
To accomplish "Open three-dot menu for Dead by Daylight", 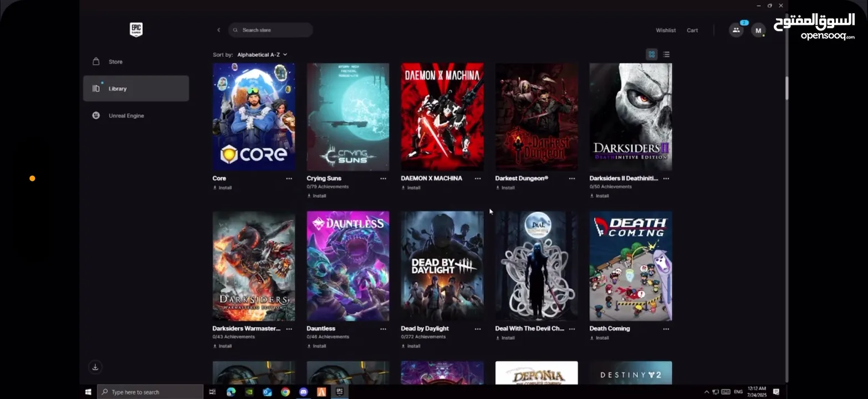I will (x=477, y=329).
